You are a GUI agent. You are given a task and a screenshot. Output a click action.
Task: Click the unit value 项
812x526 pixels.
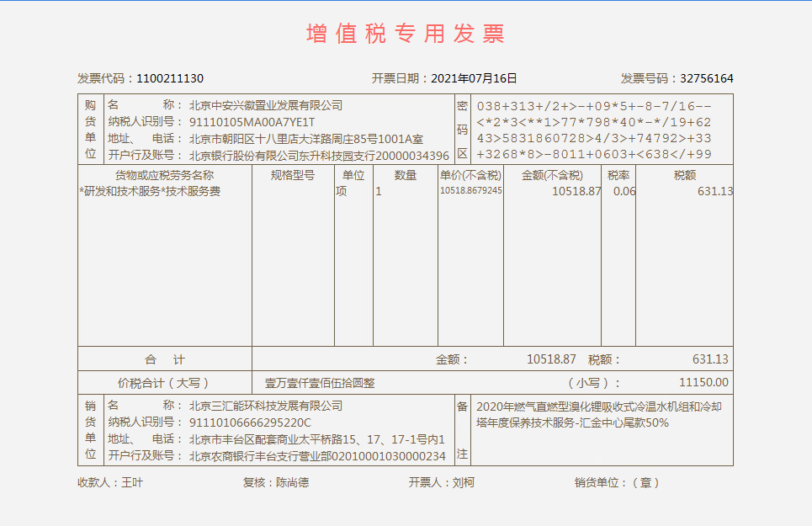(x=342, y=192)
